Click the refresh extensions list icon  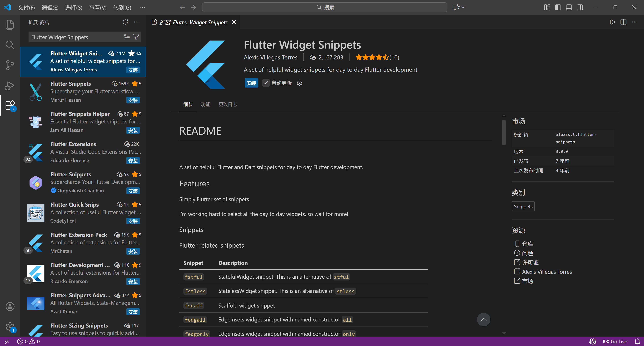click(x=125, y=22)
